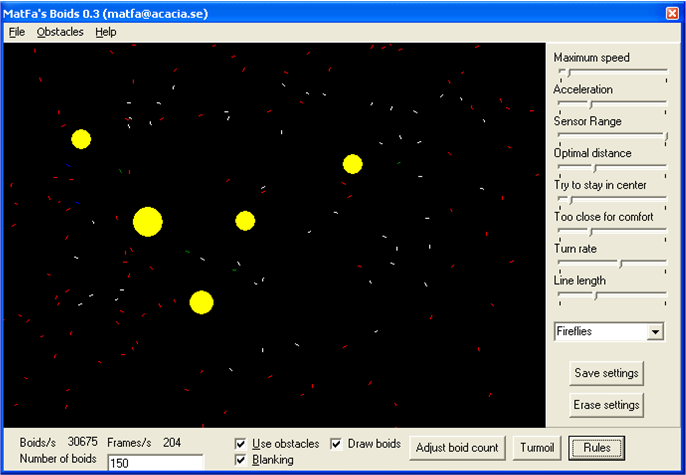
Task: Close the MatFa's Boids window
Action: point(672,14)
